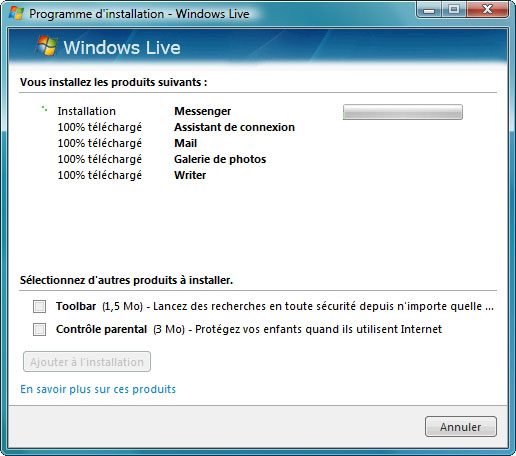Click the Installation status text

coord(87,111)
